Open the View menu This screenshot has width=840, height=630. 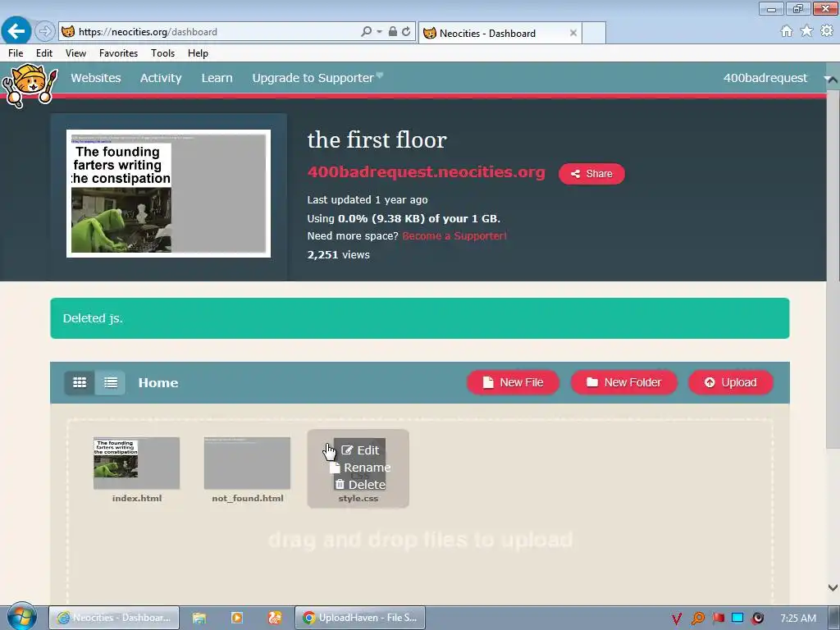pyautogui.click(x=75, y=53)
